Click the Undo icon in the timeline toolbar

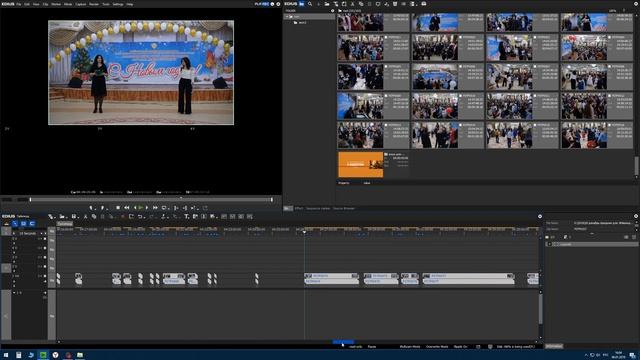coord(140,216)
